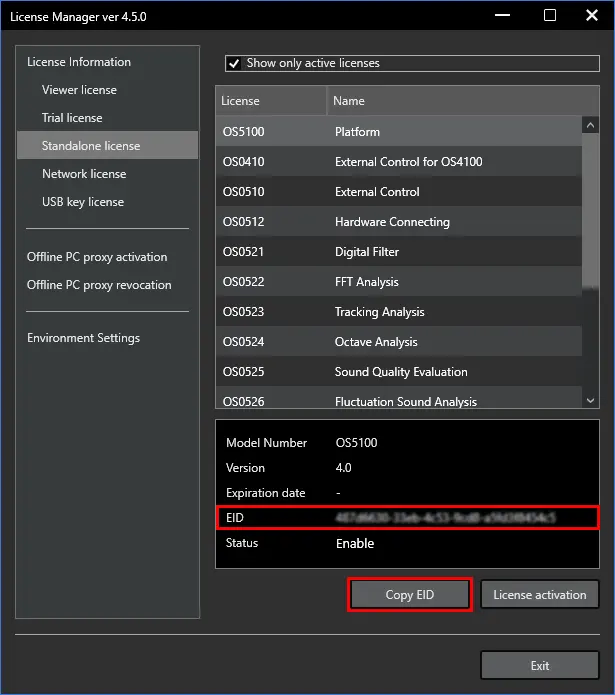Select OS0522 FFT Analysis row
The height and width of the screenshot is (695, 615).
point(398,282)
